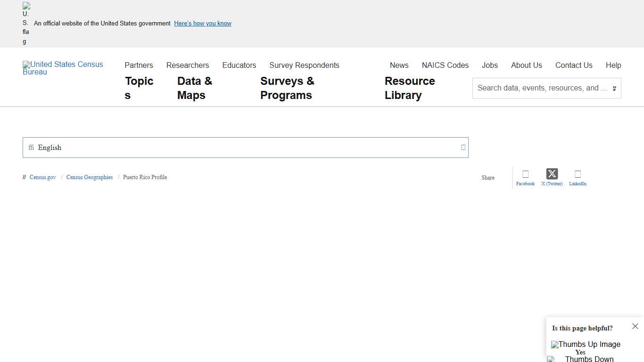The height and width of the screenshot is (362, 644).
Task: Open the Census Geographies breadcrumb link
Action: click(x=90, y=177)
